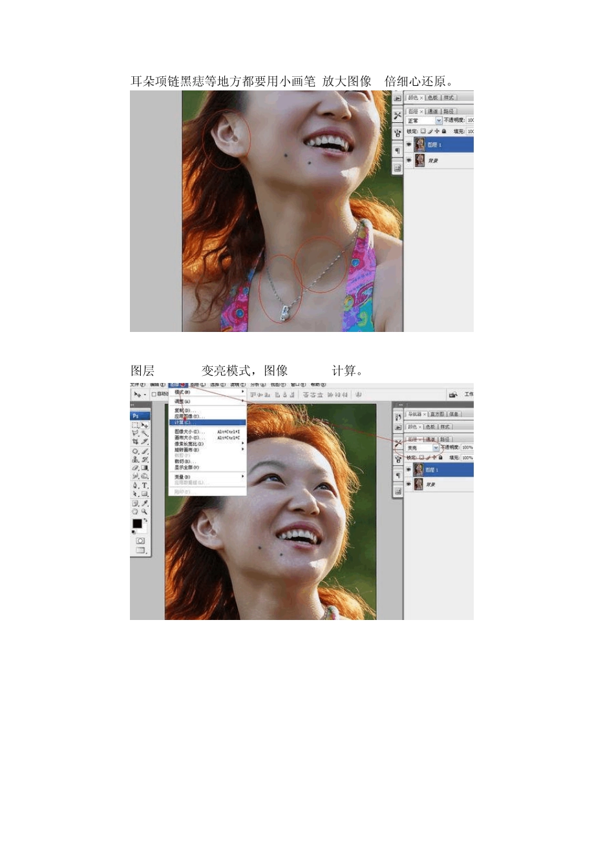Viewport: 614px width, 868px height.
Task: Open the 正常 blend mode dropdown
Action: (424, 121)
